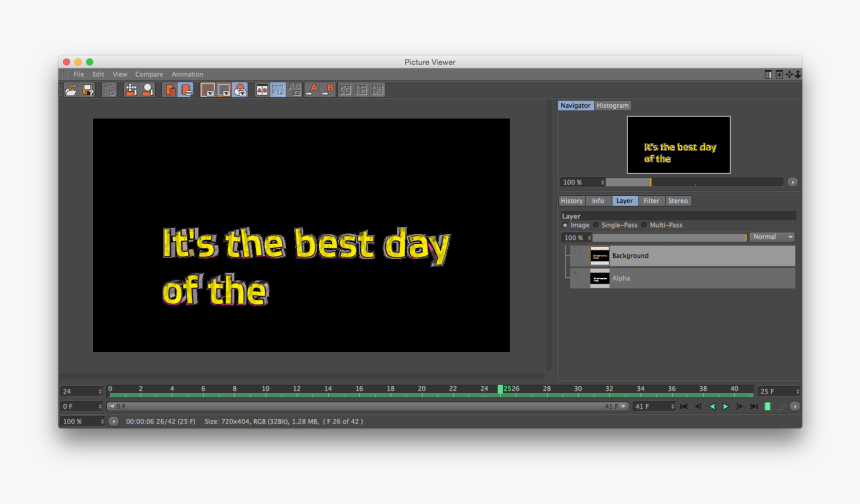Screen dimensions: 860x504
Task: Click round arrow button at timeline end
Action: pos(795,406)
